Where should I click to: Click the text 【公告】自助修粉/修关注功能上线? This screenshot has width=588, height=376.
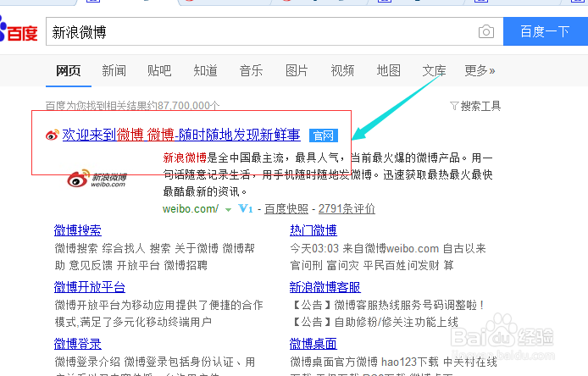coord(374,322)
